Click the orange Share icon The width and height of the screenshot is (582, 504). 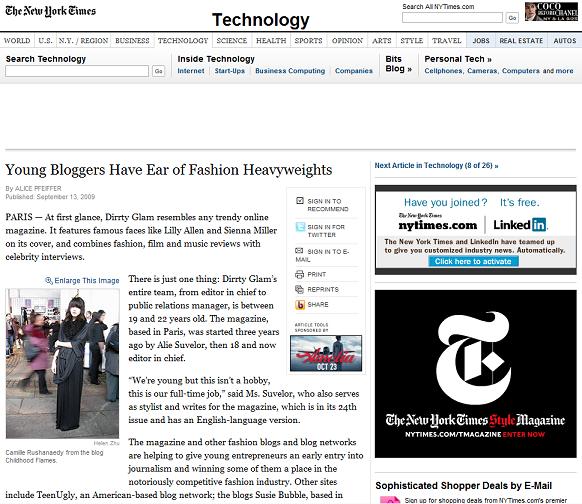click(x=300, y=305)
